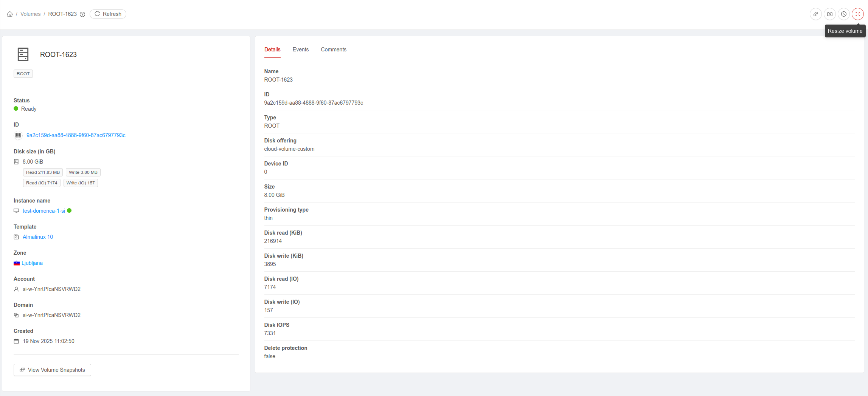Click View Volume Snapshots button
868x396 pixels.
[x=52, y=370]
